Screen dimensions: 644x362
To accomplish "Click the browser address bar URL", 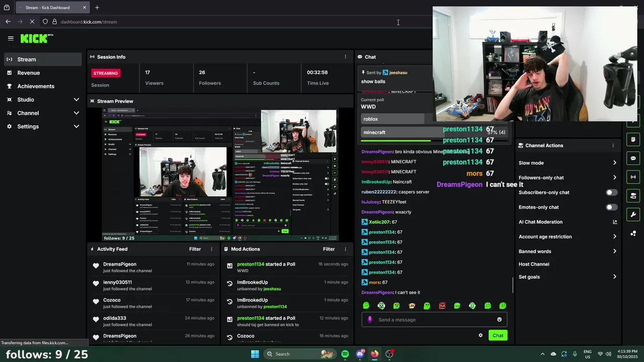I will click(89, 22).
